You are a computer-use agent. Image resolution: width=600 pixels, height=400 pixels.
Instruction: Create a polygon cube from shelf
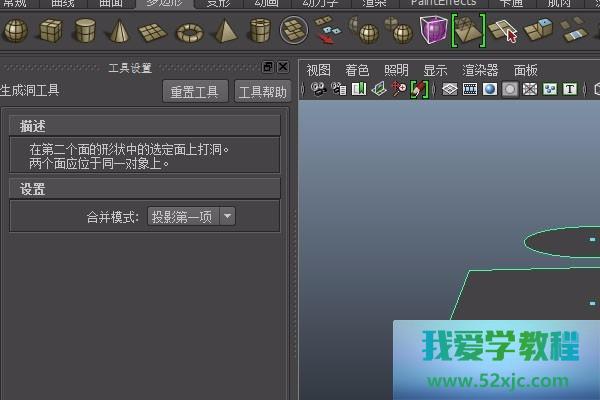pos(50,32)
